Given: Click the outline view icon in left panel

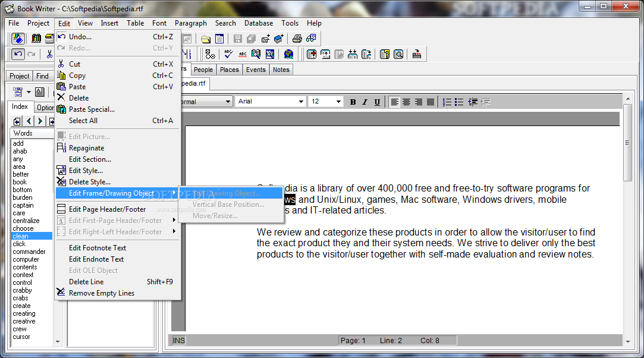Looking at the screenshot, I should click(x=18, y=92).
